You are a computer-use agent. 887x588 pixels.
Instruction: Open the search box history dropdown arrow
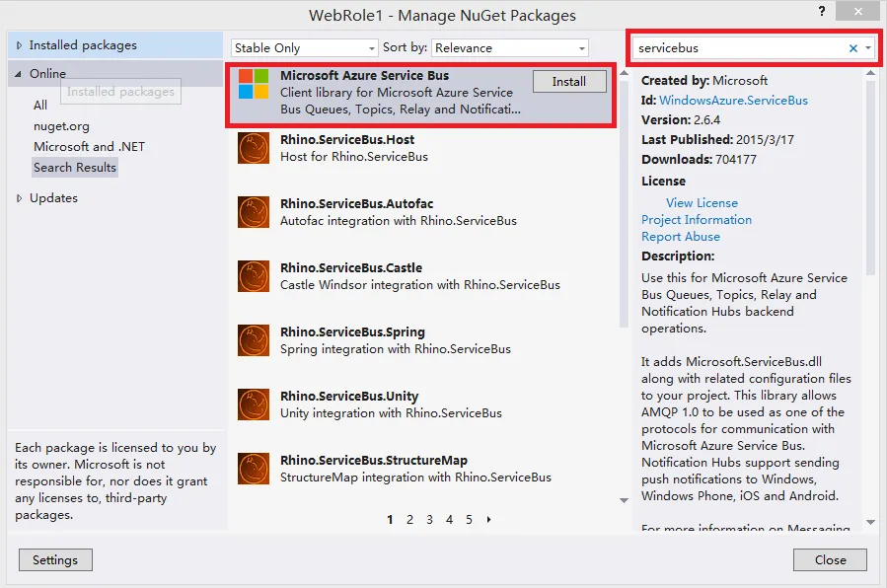click(x=868, y=48)
